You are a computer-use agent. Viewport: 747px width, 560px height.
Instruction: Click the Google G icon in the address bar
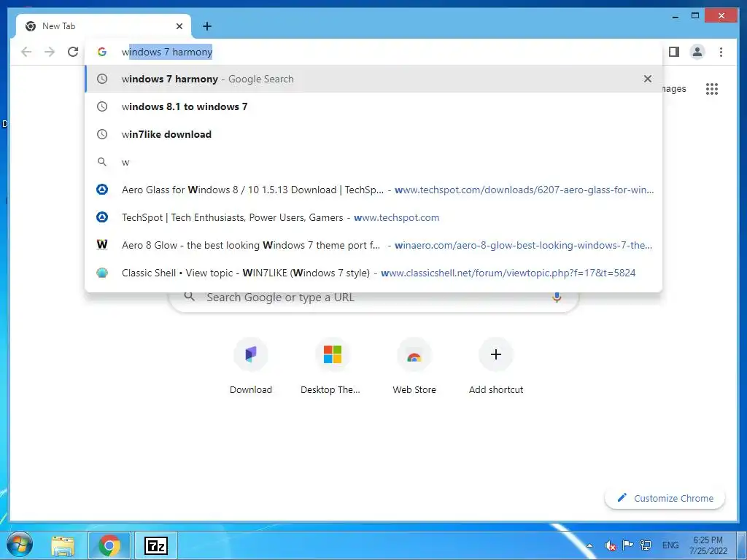[x=102, y=52]
